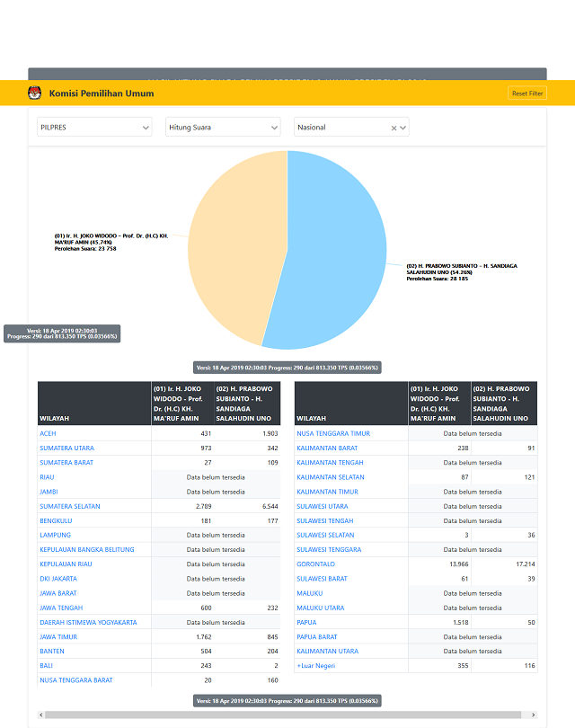Image resolution: width=575 pixels, height=728 pixels.
Task: Click the KPU logo icon
Action: pyautogui.click(x=35, y=93)
